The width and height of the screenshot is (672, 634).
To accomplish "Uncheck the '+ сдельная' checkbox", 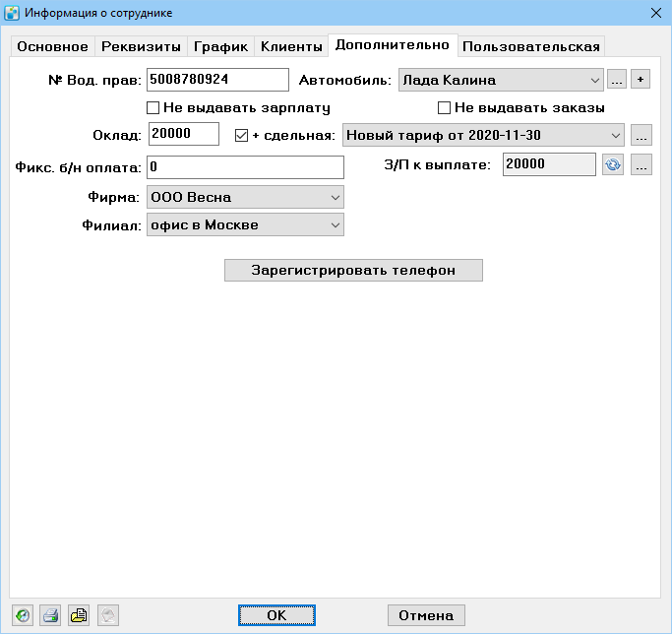I will (x=241, y=136).
